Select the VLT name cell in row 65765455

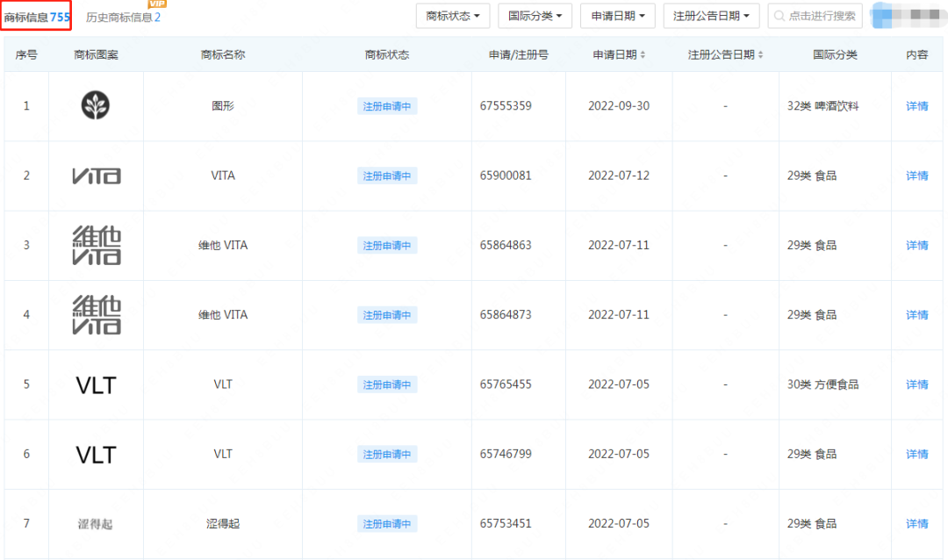point(223,384)
